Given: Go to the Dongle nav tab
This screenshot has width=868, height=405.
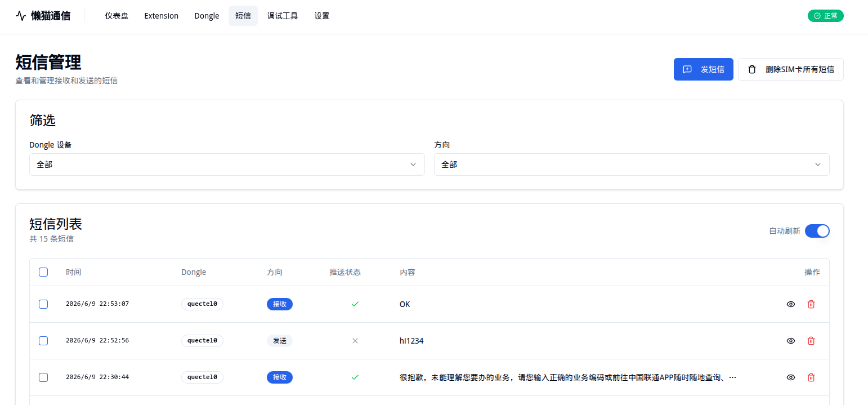Looking at the screenshot, I should pos(207,16).
